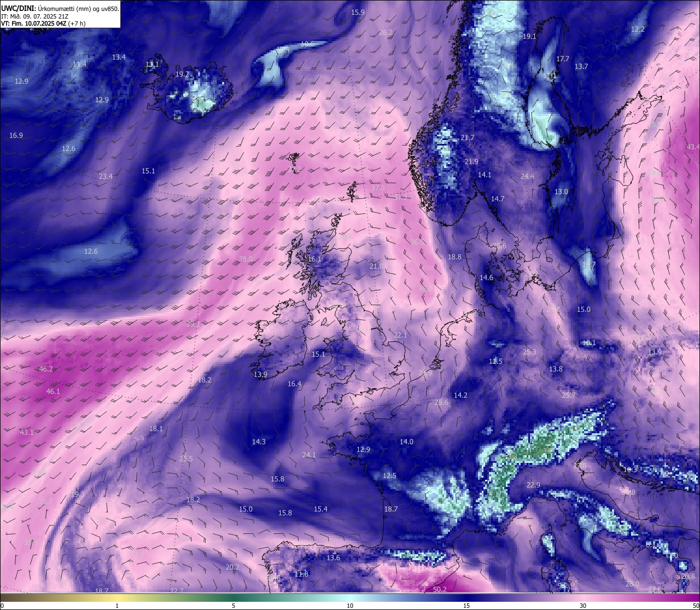Click the 37.0 value near Shetland
The width and height of the screenshot is (700, 610).
pyautogui.click(x=378, y=188)
